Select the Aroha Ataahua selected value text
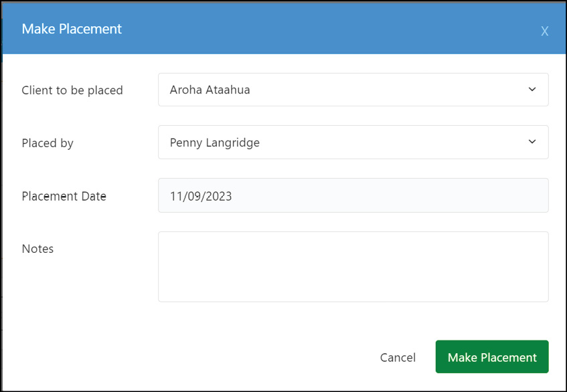 click(210, 90)
